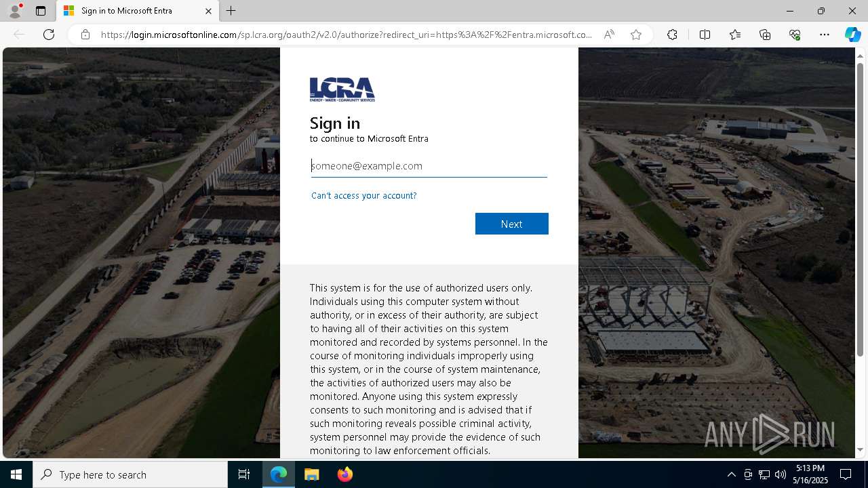This screenshot has width=868, height=488.
Task: Add this page to favorites star
Action: pyautogui.click(x=636, y=35)
